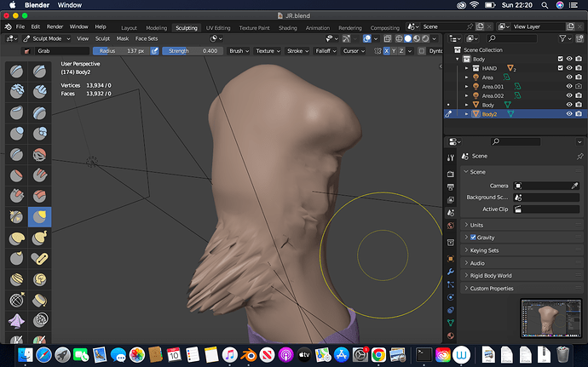Open the Face Sets menu

pos(147,38)
